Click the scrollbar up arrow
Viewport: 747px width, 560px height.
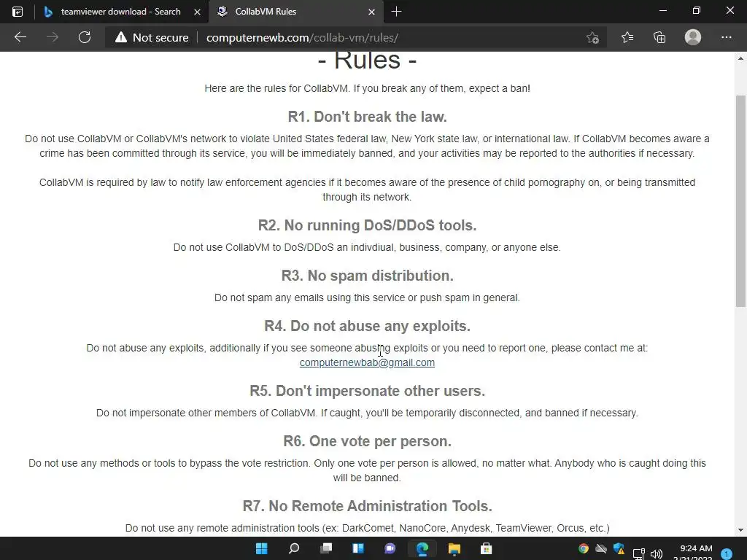tap(740, 58)
